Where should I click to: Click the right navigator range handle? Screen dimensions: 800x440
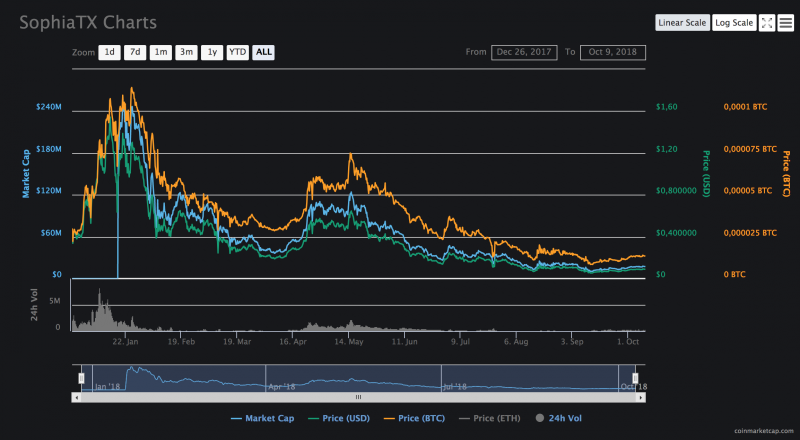coord(635,378)
